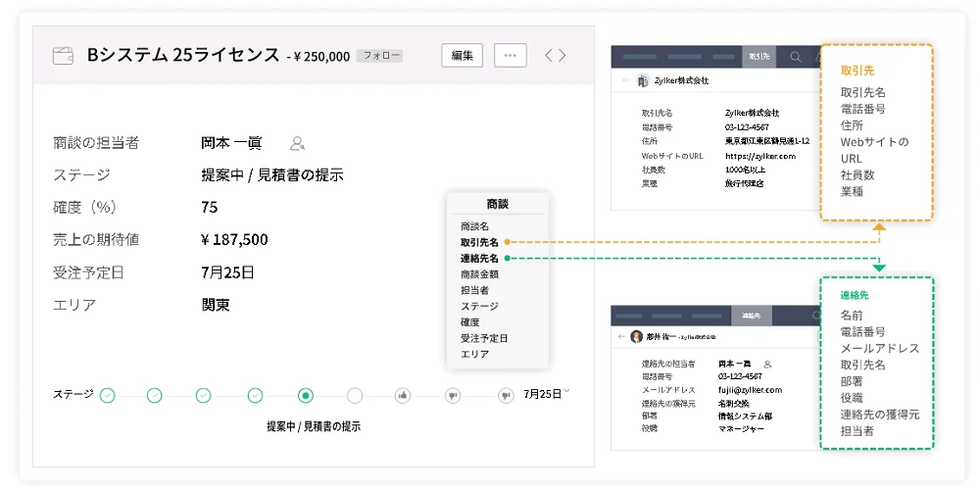Click the user icon beside 連絡先の担当者 value

tap(768, 364)
